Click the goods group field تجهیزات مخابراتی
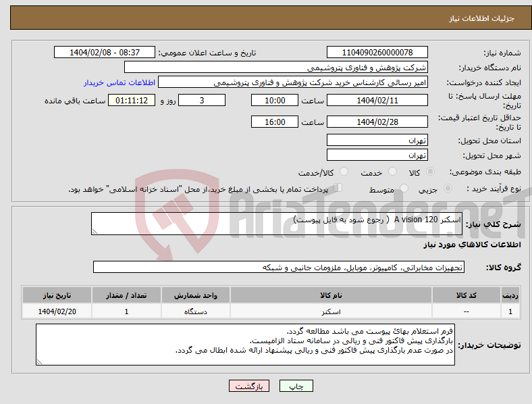Image resolution: width=532 pixels, height=404 pixels. (279, 267)
